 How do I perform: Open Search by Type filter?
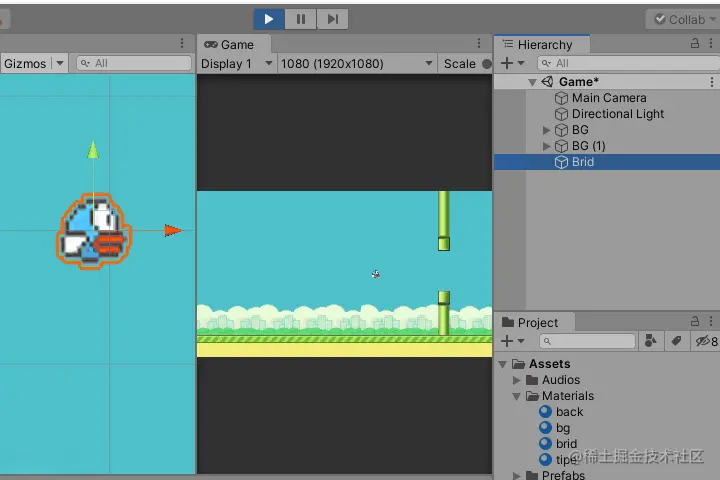click(x=650, y=341)
